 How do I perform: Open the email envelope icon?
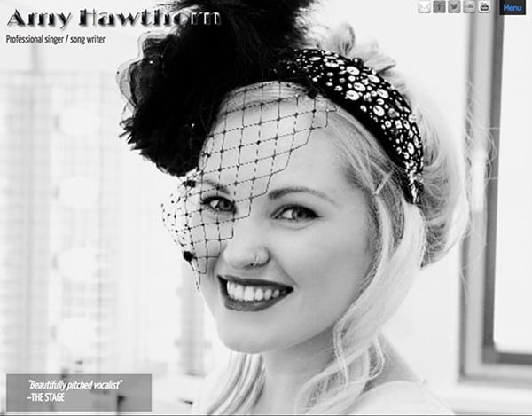click(424, 7)
